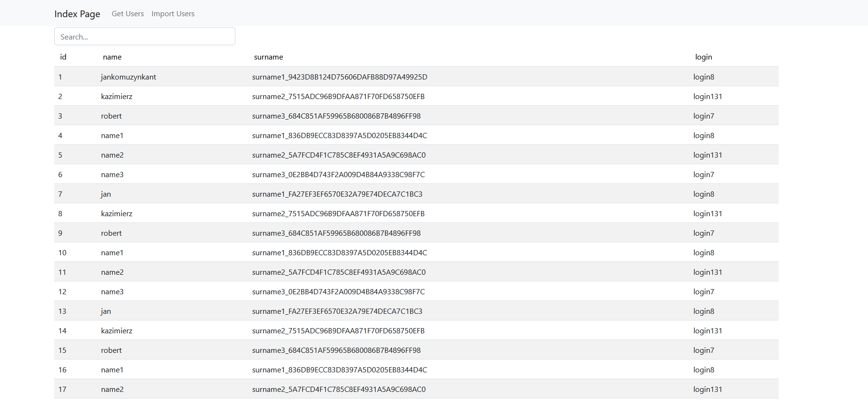This screenshot has width=868, height=400.
Task: Select name3 in row id 12
Action: 112,292
